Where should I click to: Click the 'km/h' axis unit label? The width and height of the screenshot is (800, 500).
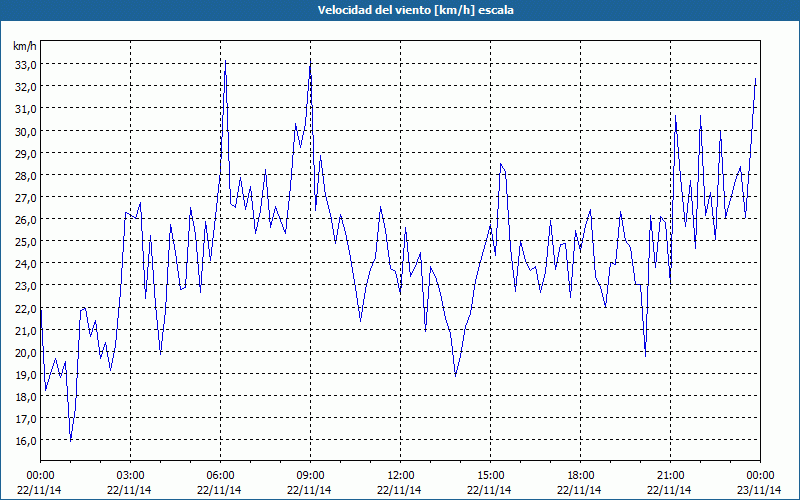(25, 46)
